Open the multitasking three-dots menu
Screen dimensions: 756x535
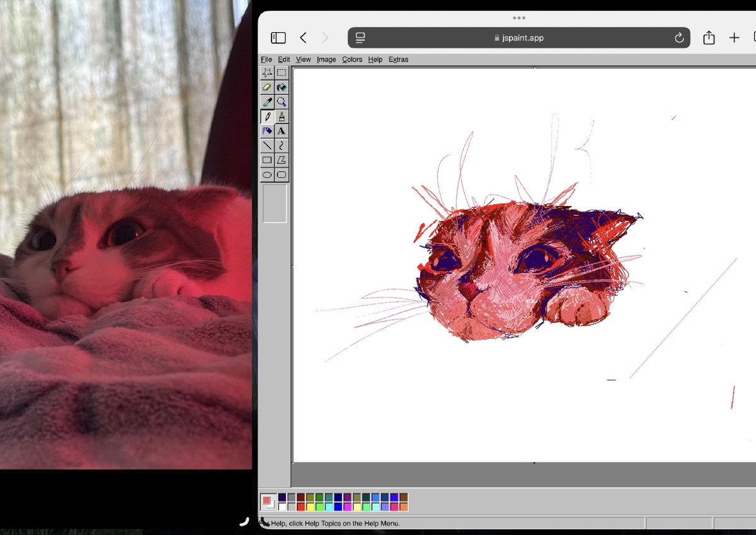519,18
